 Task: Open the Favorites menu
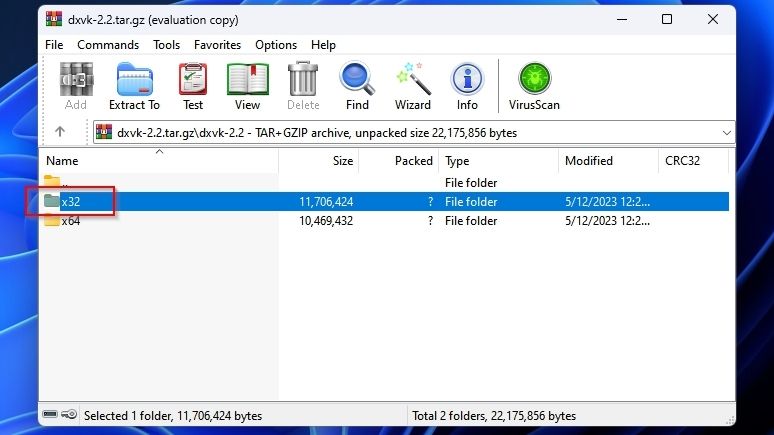coord(217,45)
